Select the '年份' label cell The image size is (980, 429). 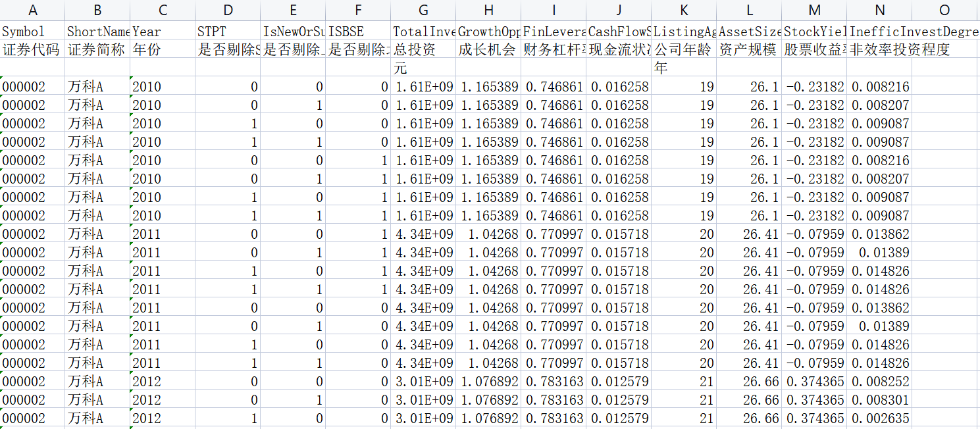pyautogui.click(x=163, y=49)
